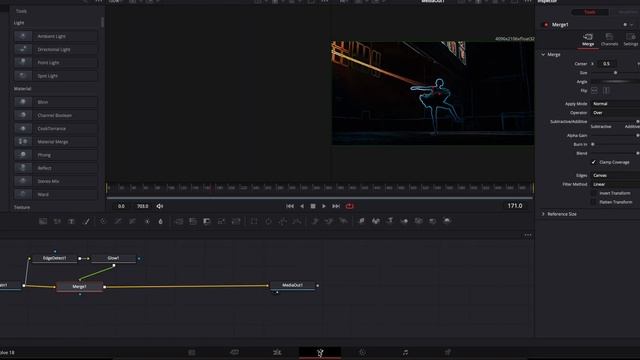Add Rectangle mask from toolbar
Image resolution: width=640 pixels, height=360 pixels.
(254, 221)
